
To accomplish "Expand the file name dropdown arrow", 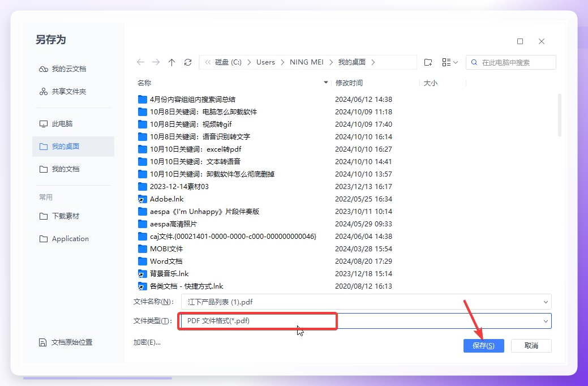I will tap(545, 302).
